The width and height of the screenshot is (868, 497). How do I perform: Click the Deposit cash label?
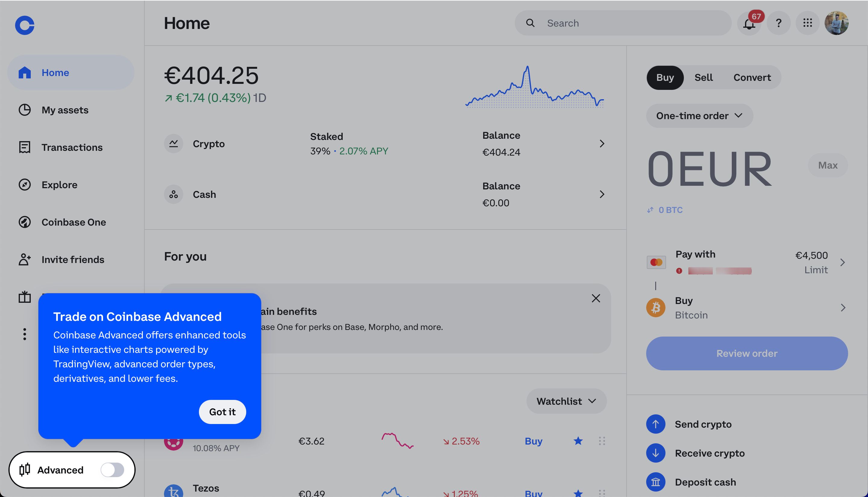(x=705, y=482)
